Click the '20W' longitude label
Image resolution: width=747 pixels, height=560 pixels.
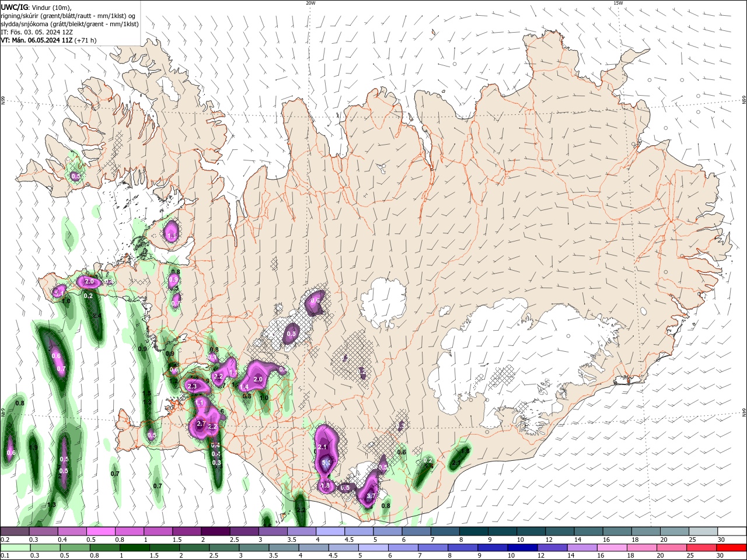(x=310, y=3)
